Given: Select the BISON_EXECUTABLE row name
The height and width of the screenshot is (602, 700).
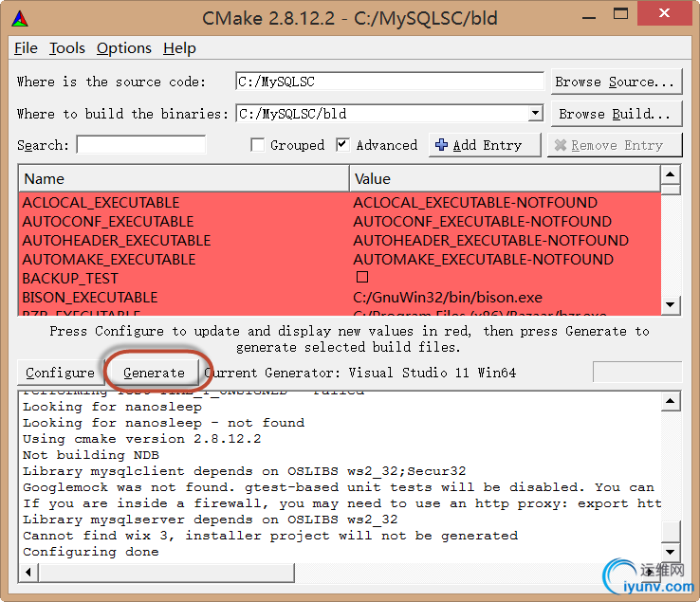Looking at the screenshot, I should (90, 298).
